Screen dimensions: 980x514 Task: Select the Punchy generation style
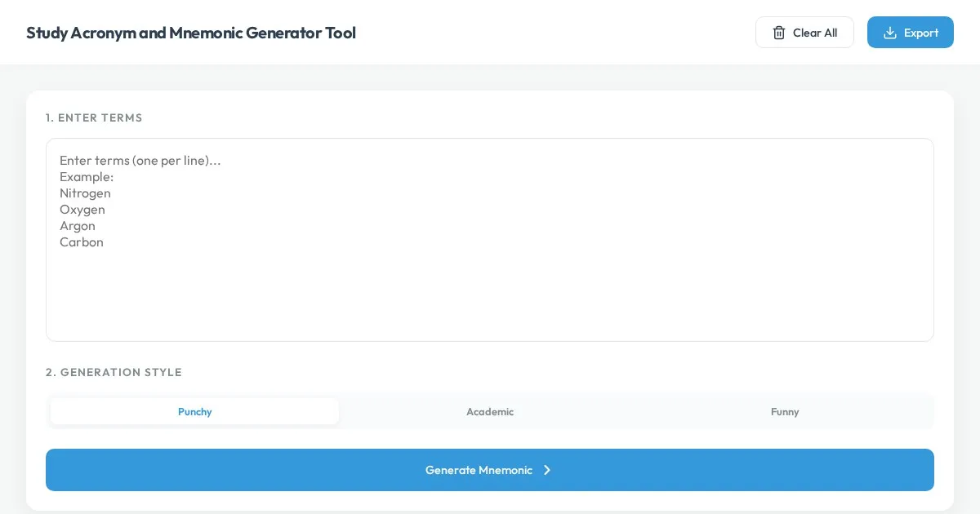click(194, 412)
